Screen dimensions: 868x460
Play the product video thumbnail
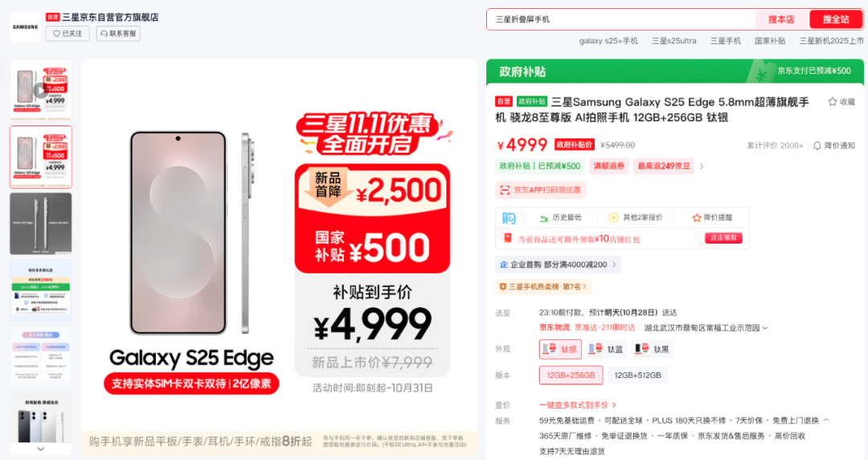(x=40, y=90)
